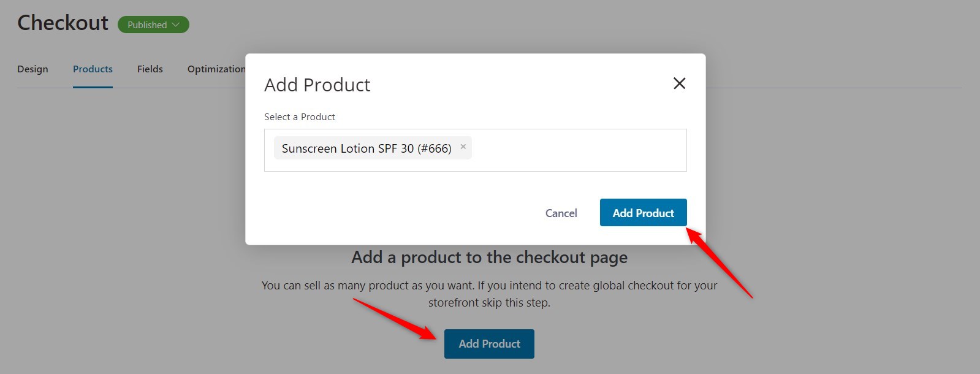Click the bottom Add Product button
This screenshot has width=980, height=374.
pos(488,344)
